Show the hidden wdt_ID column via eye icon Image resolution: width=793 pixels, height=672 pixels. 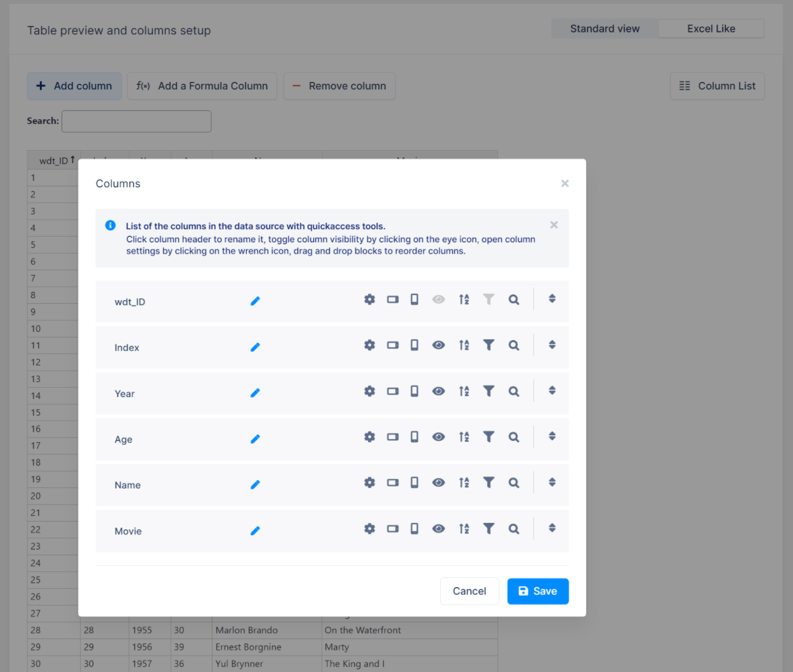pyautogui.click(x=438, y=299)
